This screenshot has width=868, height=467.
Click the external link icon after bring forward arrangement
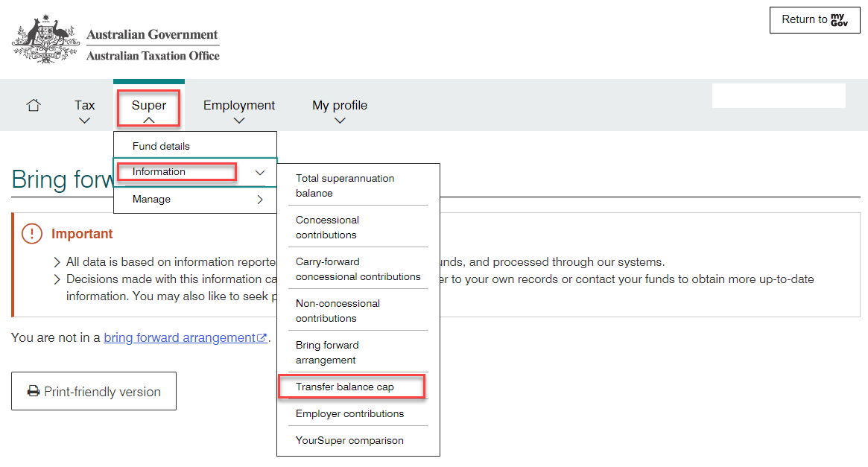(262, 338)
